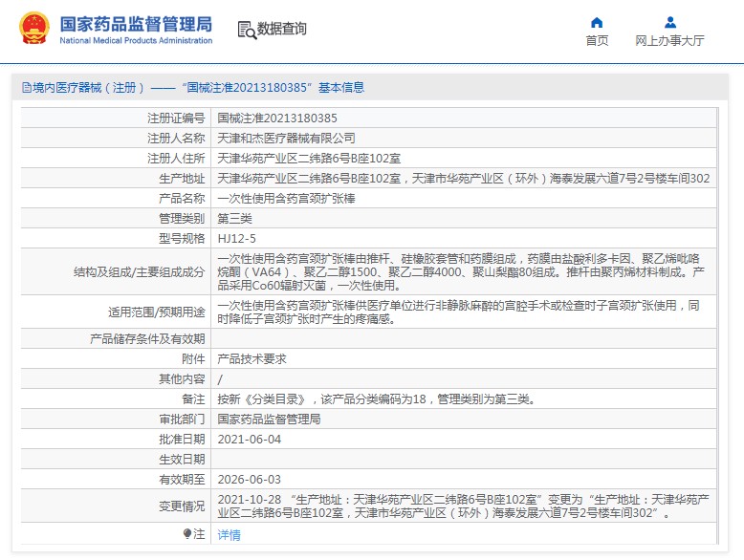Click the 审批部门 value 国家药品监督管理局
Viewport: 744px width, 560px height.
(x=269, y=420)
